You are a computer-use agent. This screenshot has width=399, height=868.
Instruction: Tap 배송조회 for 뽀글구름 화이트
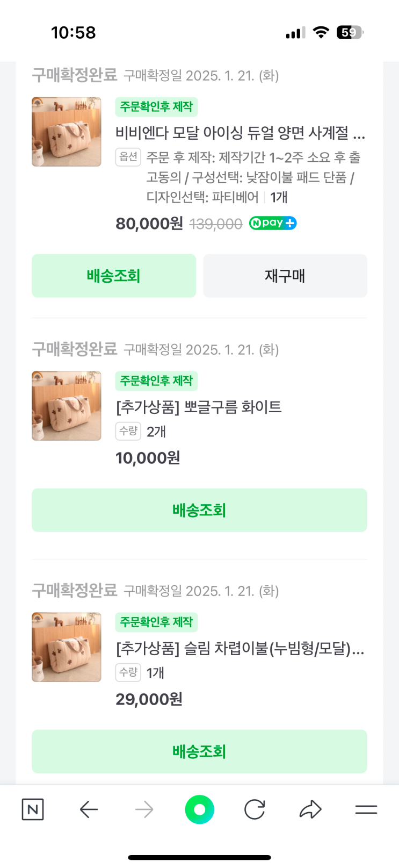(199, 510)
